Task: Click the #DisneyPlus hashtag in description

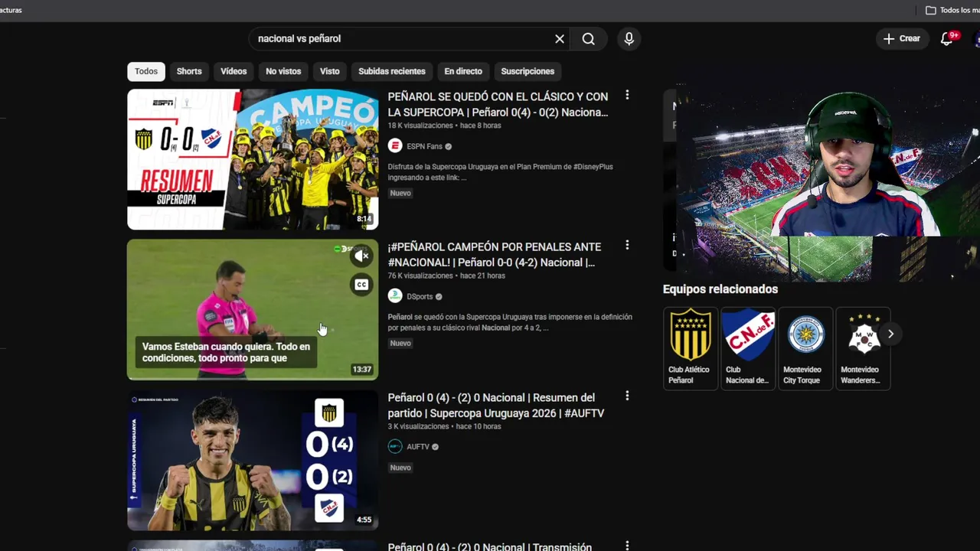Action: [x=593, y=167]
